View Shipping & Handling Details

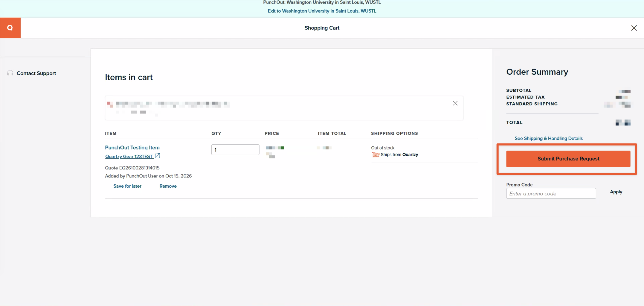tap(549, 138)
